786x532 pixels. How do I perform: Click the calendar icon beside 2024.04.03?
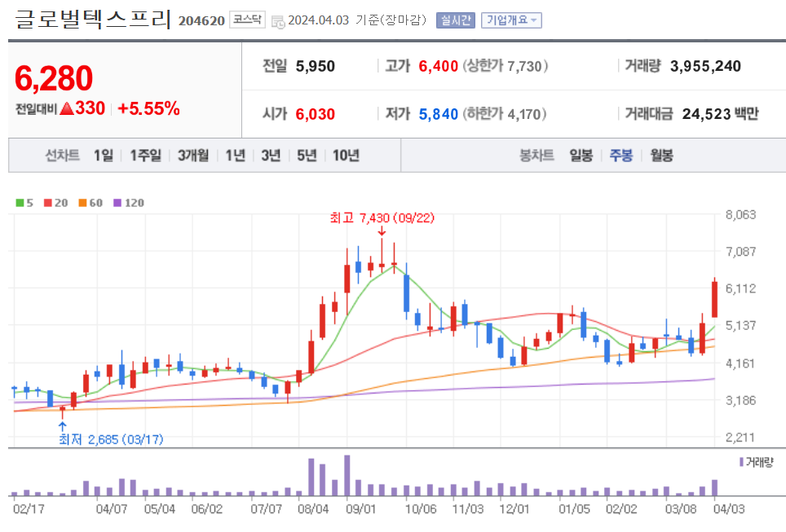click(x=278, y=21)
